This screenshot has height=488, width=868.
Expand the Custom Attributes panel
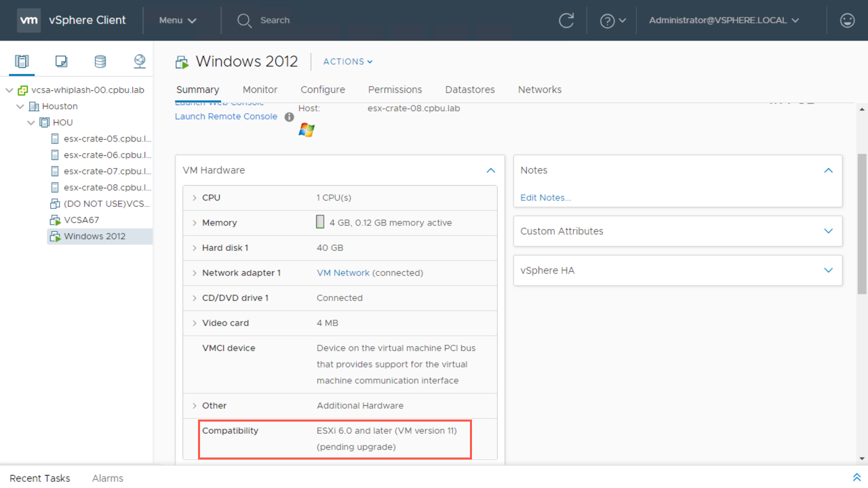pos(828,231)
